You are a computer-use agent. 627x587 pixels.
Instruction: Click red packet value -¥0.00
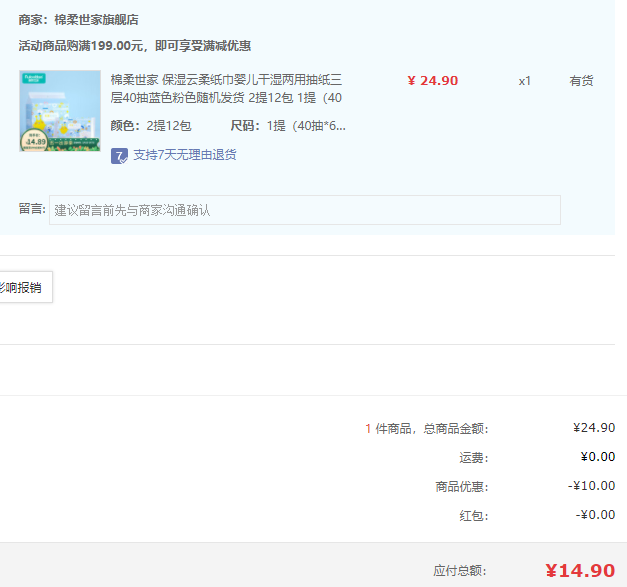point(595,515)
